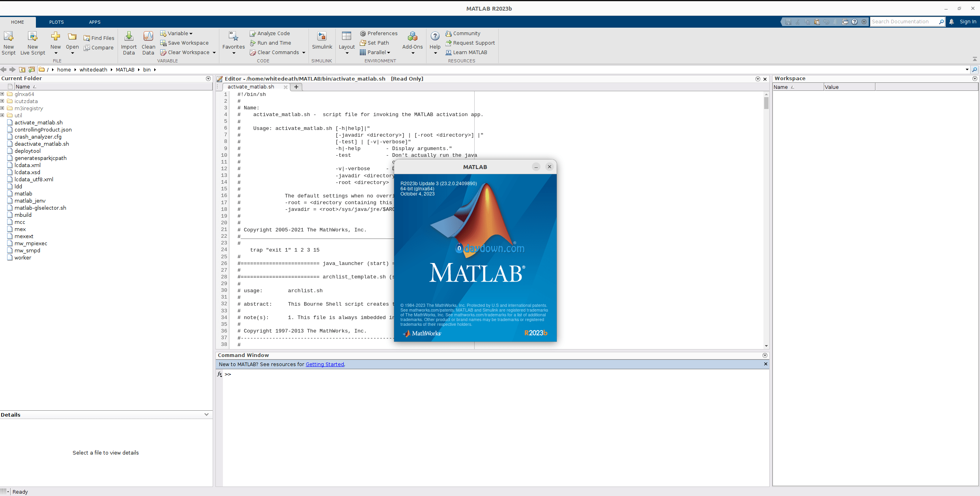Open Current Folder panel actions menu
This screenshot has height=496, width=980.
pyautogui.click(x=208, y=79)
